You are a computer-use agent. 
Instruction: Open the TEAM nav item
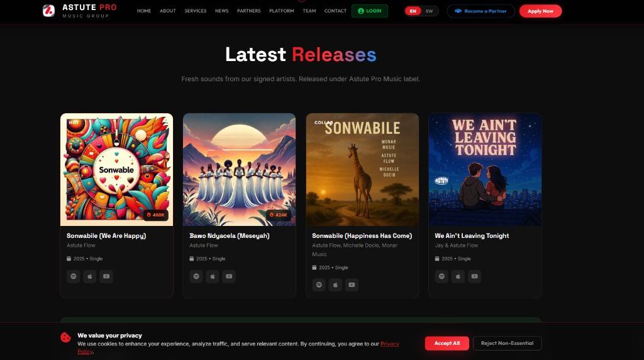(x=309, y=11)
